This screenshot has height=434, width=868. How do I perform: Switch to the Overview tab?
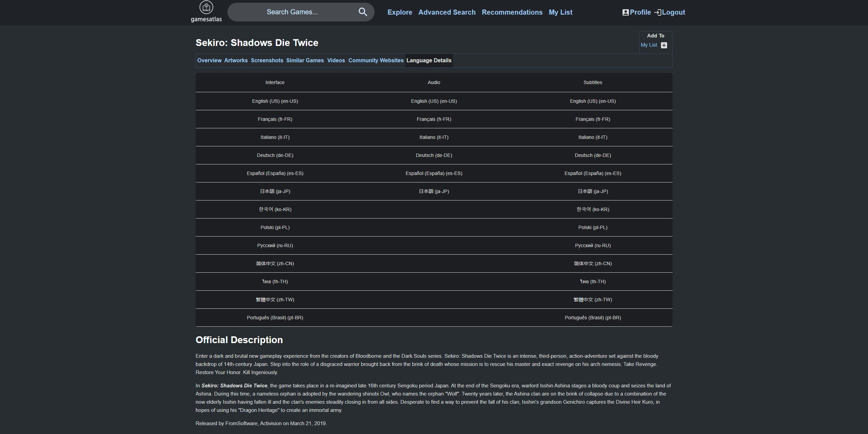(x=209, y=60)
